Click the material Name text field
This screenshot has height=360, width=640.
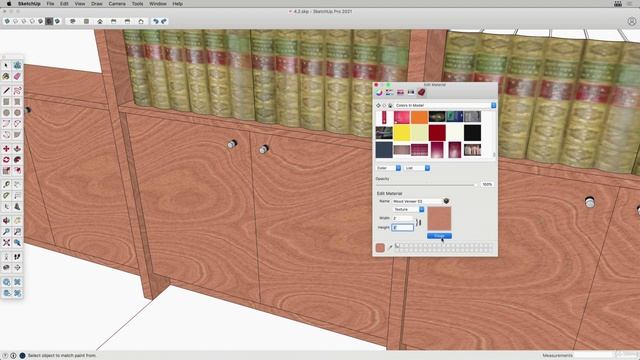pyautogui.click(x=417, y=201)
